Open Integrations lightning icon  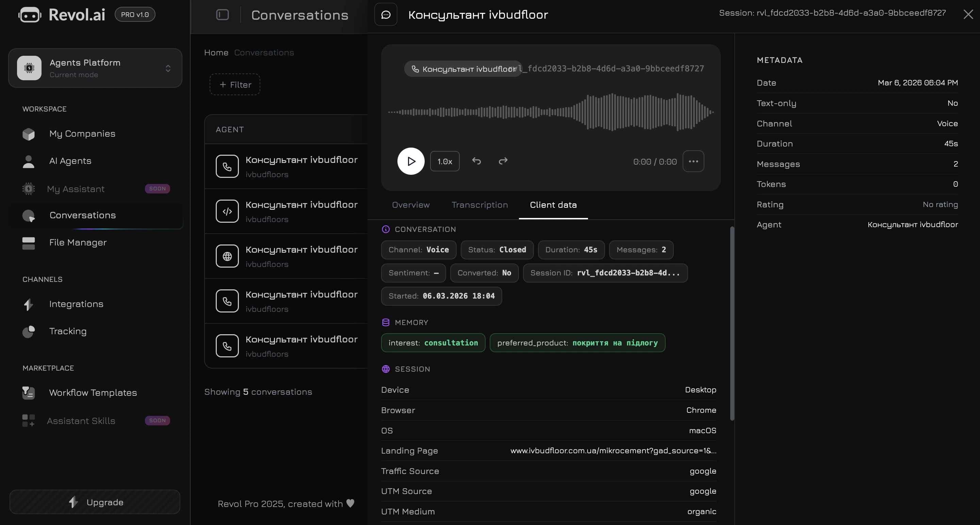(29, 304)
